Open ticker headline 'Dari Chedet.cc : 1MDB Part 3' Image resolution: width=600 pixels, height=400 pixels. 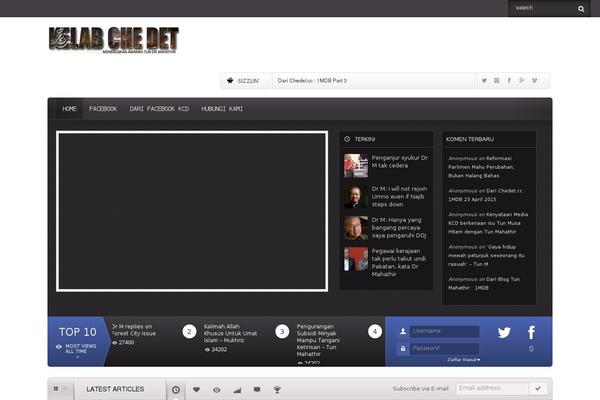pyautogui.click(x=312, y=80)
